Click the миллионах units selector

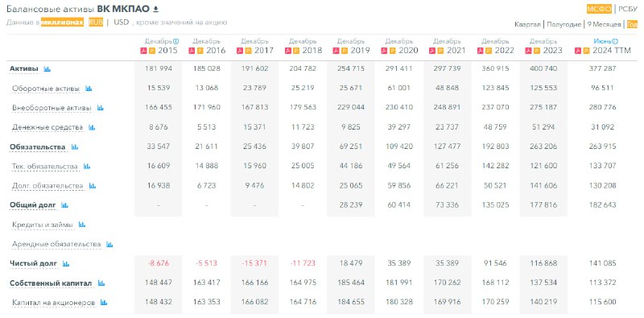tap(63, 23)
